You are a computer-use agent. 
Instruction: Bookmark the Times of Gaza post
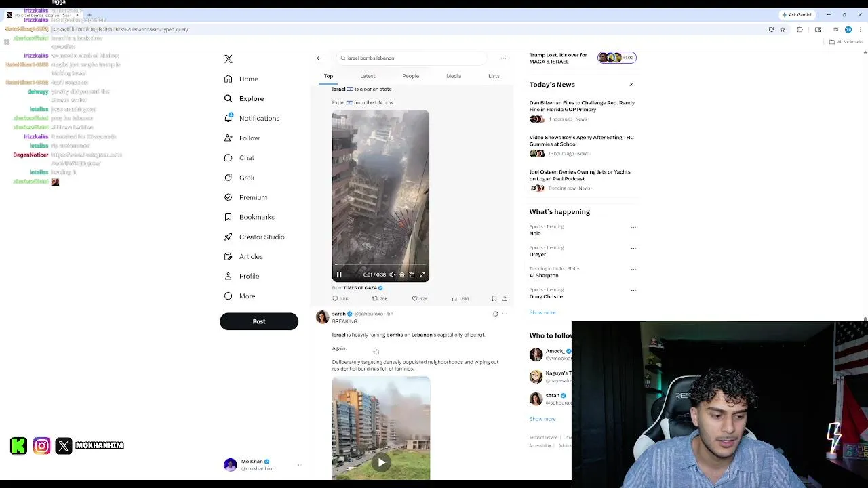(x=494, y=298)
